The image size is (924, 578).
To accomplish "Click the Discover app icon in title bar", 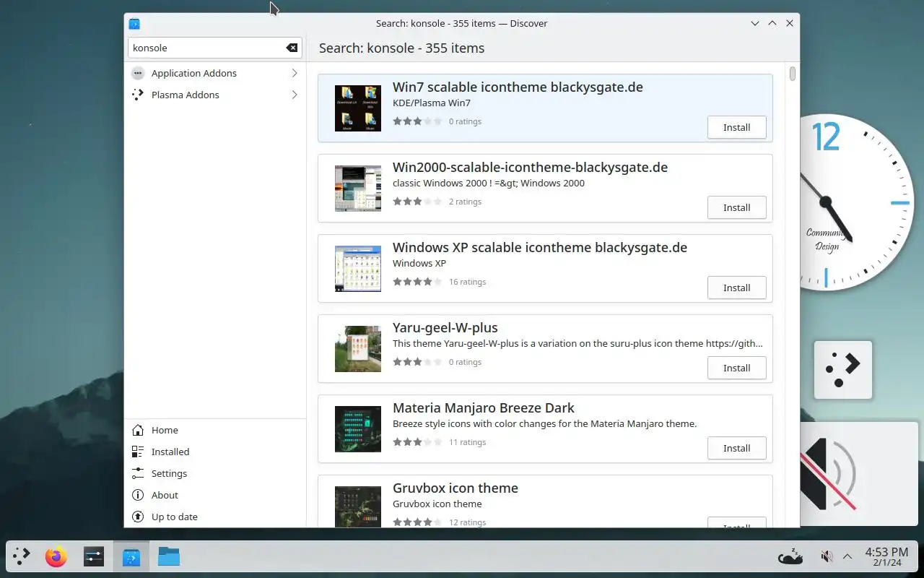I will (x=134, y=23).
